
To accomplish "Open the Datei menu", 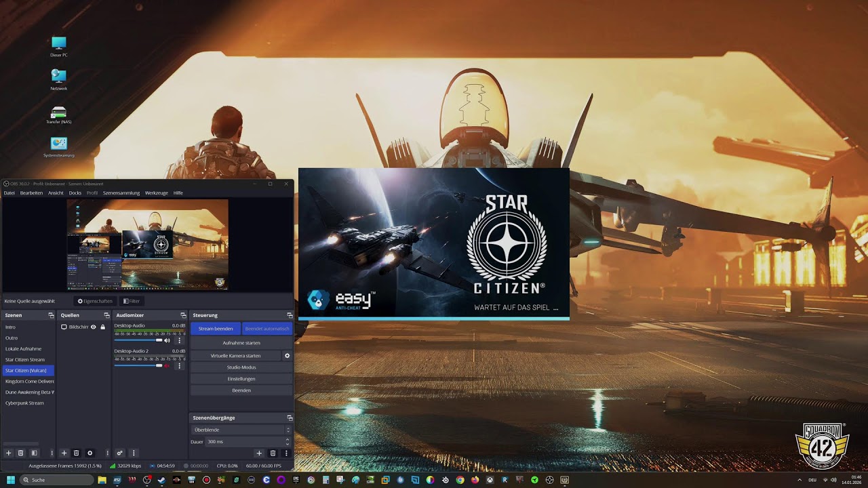I will (x=9, y=193).
